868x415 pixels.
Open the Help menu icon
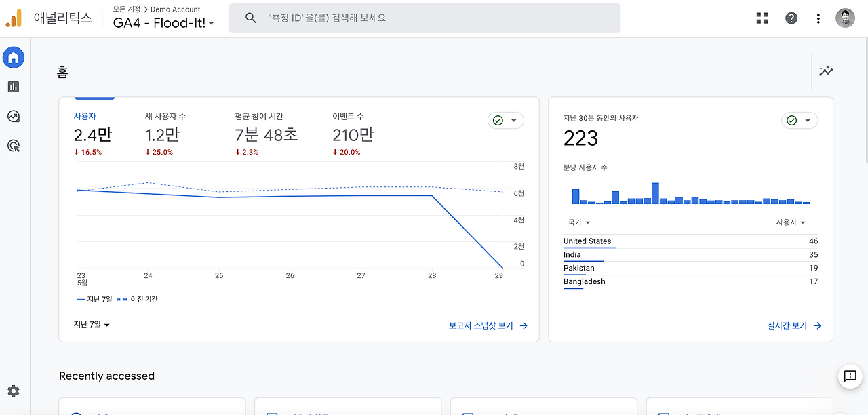pos(791,18)
